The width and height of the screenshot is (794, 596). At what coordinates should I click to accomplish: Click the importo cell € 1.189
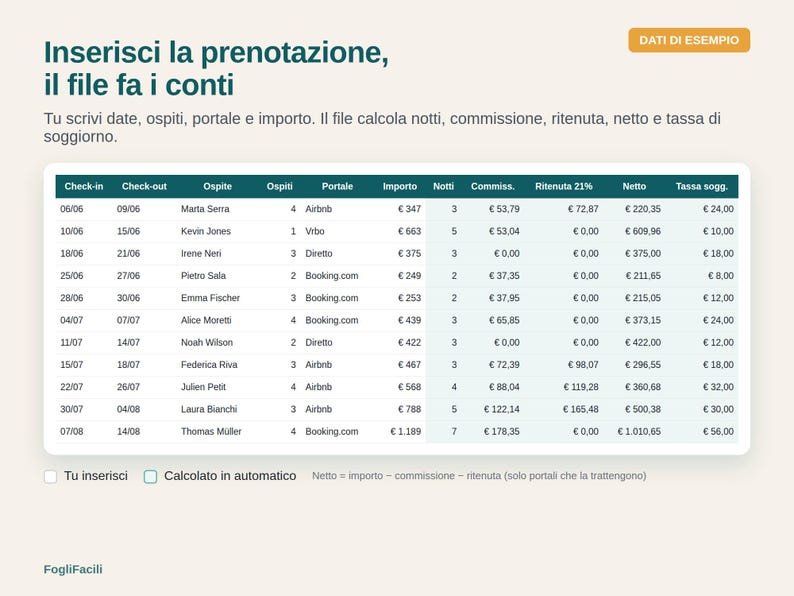(x=406, y=431)
